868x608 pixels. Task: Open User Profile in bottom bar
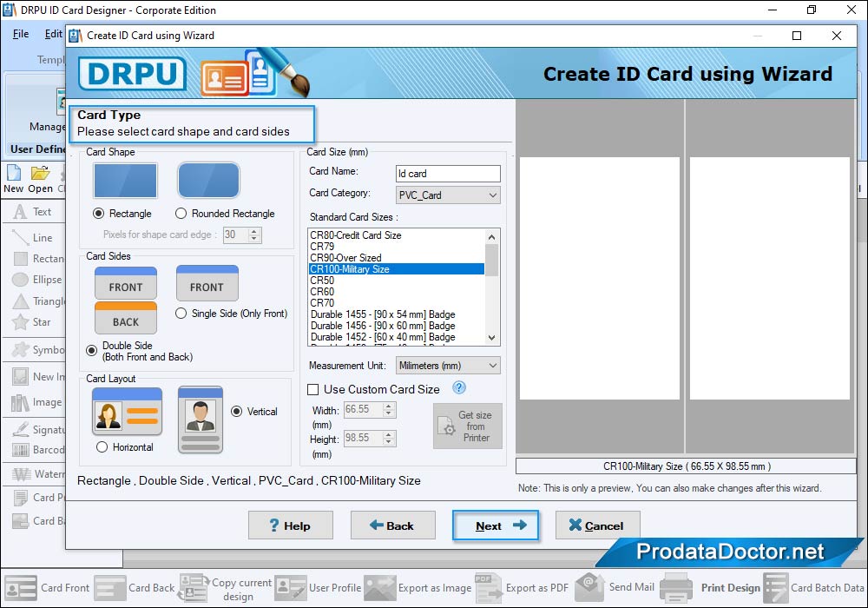pos(319,588)
